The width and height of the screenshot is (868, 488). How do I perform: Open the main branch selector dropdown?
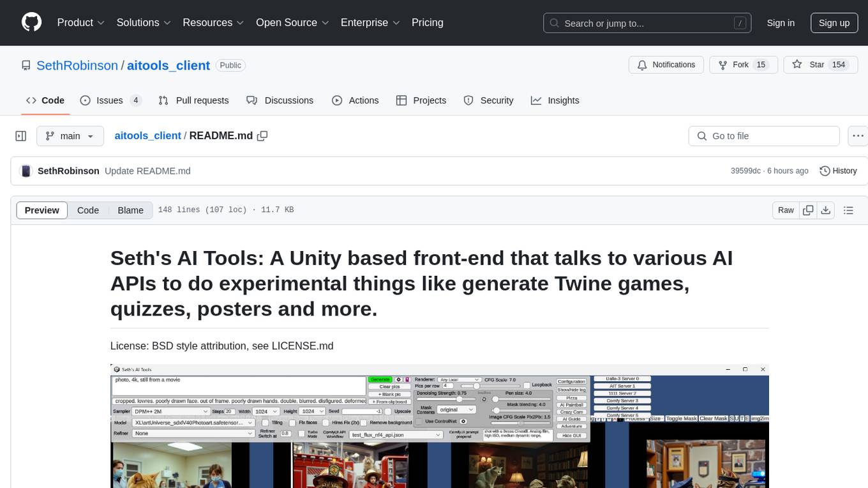pos(70,136)
